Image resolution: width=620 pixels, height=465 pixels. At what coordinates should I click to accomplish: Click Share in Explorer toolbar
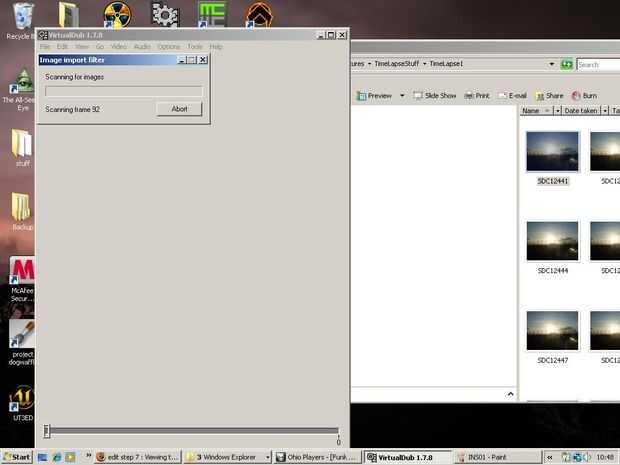[549, 96]
